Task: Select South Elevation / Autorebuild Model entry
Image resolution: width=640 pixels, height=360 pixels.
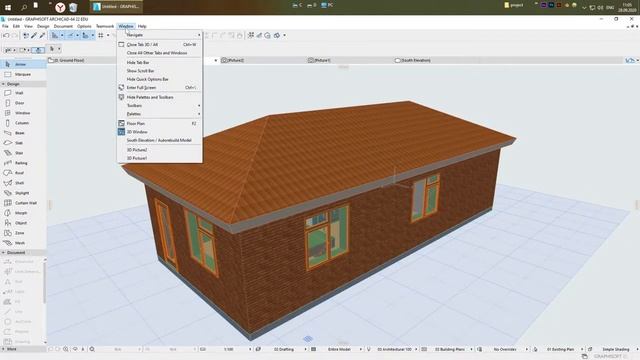Action: [x=159, y=140]
